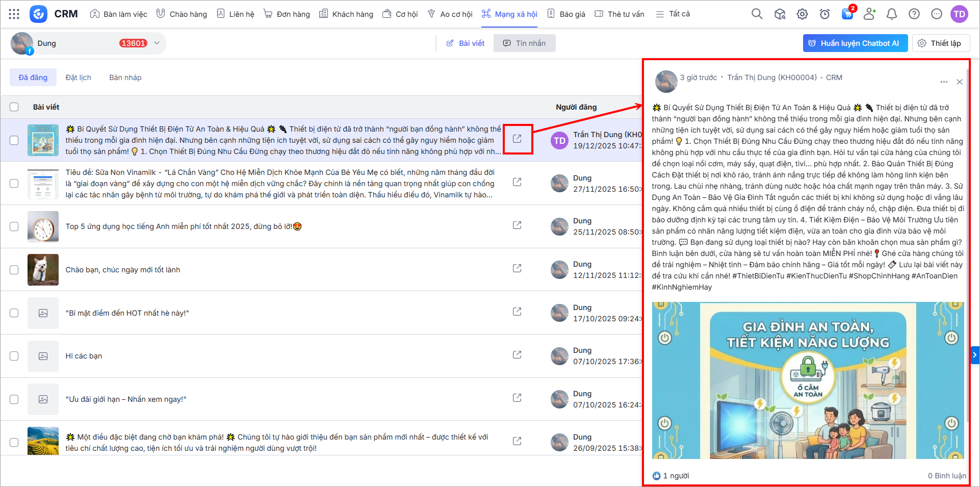The height and width of the screenshot is (487, 980).
Task: Open the app launcher grid icon
Action: coord(14,14)
